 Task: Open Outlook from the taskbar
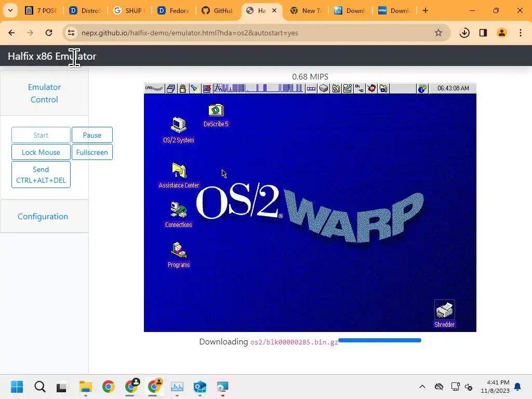200,387
